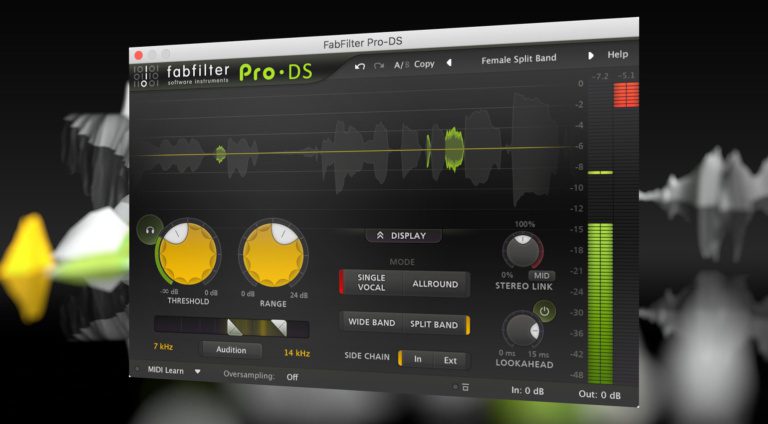Select Allround mode
The height and width of the screenshot is (424, 768).
(x=435, y=284)
